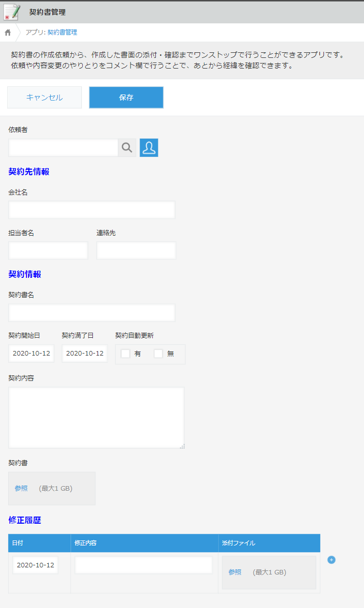Open the 契約書管理 breadcrumb link
Image resolution: width=364 pixels, height=608 pixels.
click(x=62, y=33)
